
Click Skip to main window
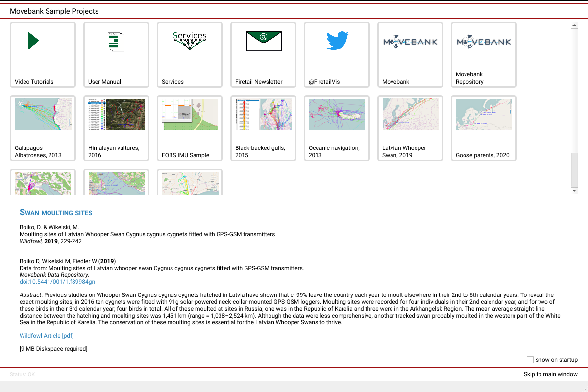pos(550,374)
